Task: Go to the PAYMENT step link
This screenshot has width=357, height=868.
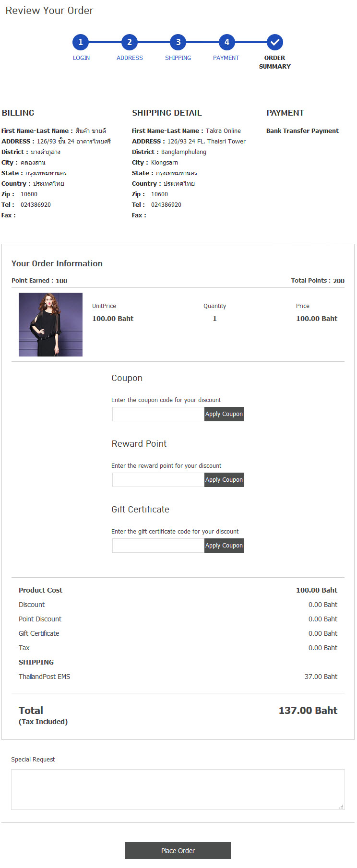Action: click(x=226, y=58)
